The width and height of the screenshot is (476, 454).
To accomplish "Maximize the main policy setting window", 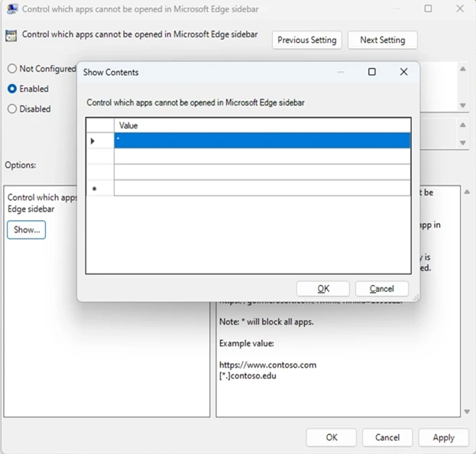I will point(428,8).
